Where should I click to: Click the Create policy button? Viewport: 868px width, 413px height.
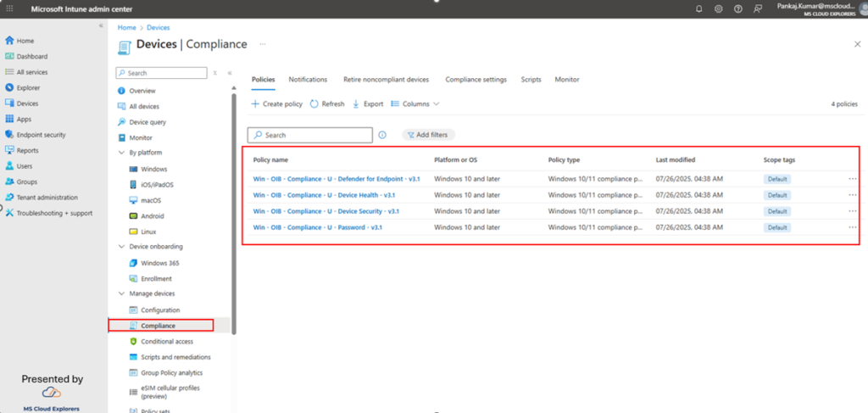pos(277,104)
